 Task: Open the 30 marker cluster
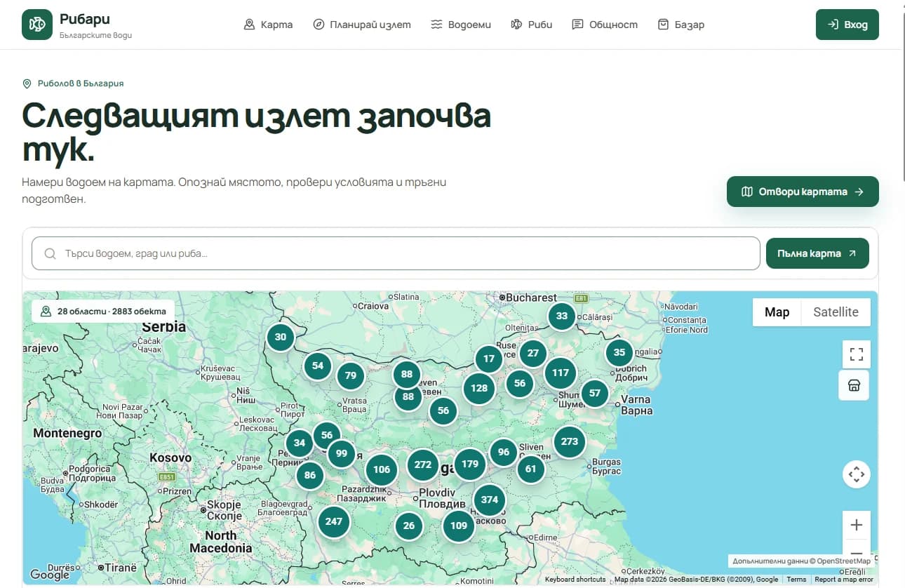(x=281, y=337)
